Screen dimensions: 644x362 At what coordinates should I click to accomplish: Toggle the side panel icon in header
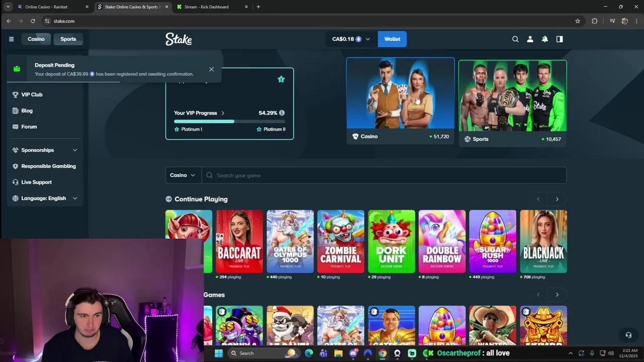(559, 39)
